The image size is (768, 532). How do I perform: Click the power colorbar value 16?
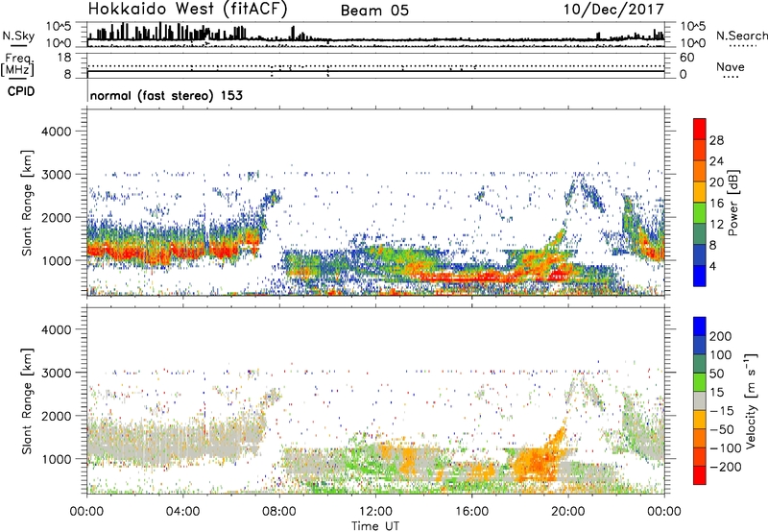[716, 204]
